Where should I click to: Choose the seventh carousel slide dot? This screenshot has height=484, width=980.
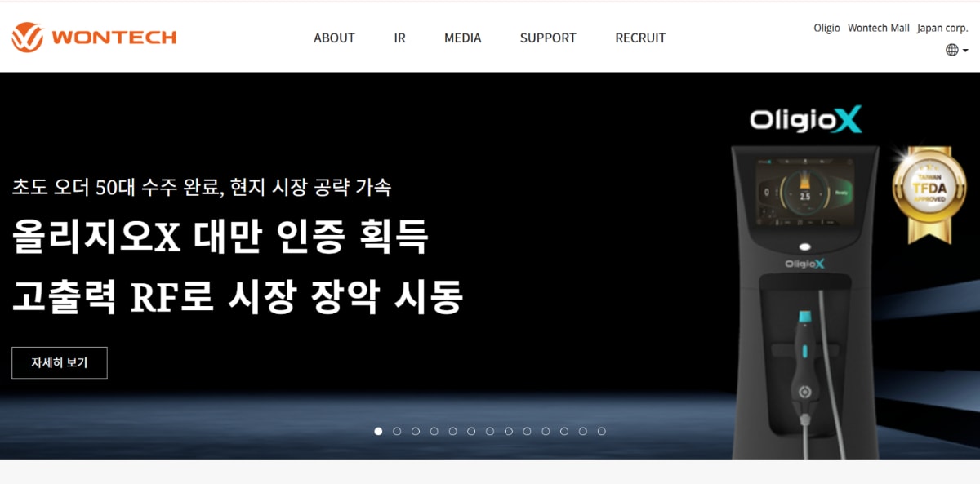(x=490, y=431)
